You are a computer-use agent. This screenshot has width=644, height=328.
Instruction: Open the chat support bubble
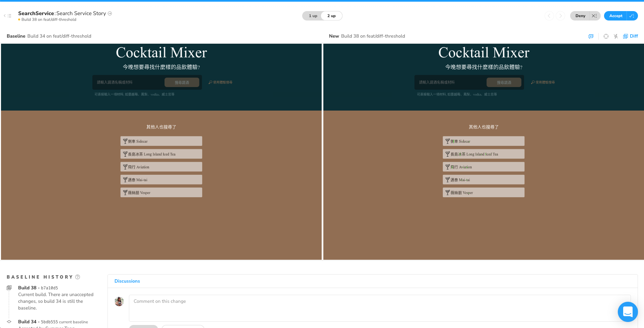pyautogui.click(x=627, y=312)
